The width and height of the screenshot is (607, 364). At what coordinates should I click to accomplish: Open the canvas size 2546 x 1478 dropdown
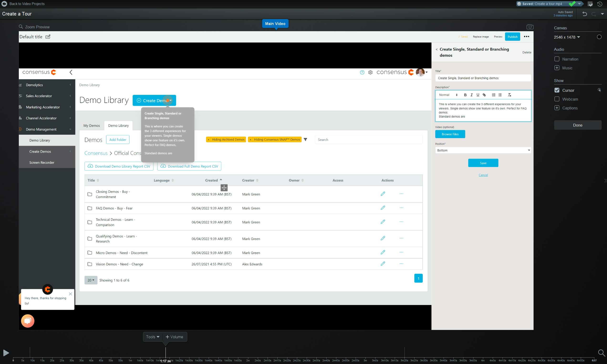tap(567, 37)
